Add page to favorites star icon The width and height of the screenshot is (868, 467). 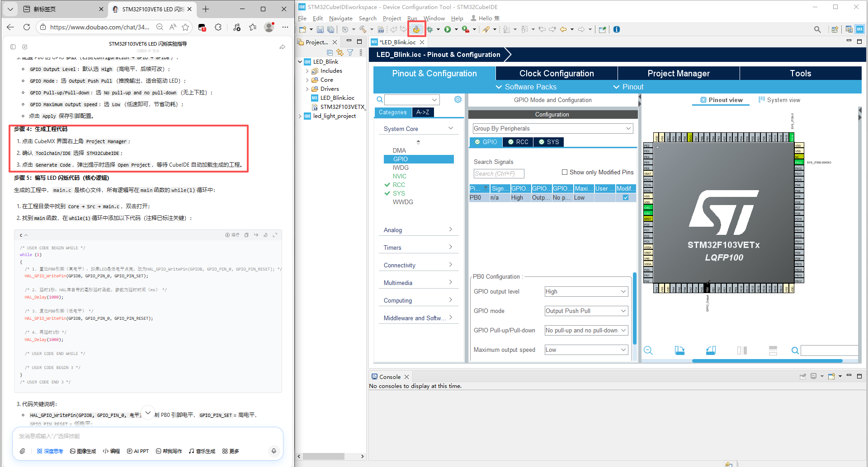pos(185,27)
